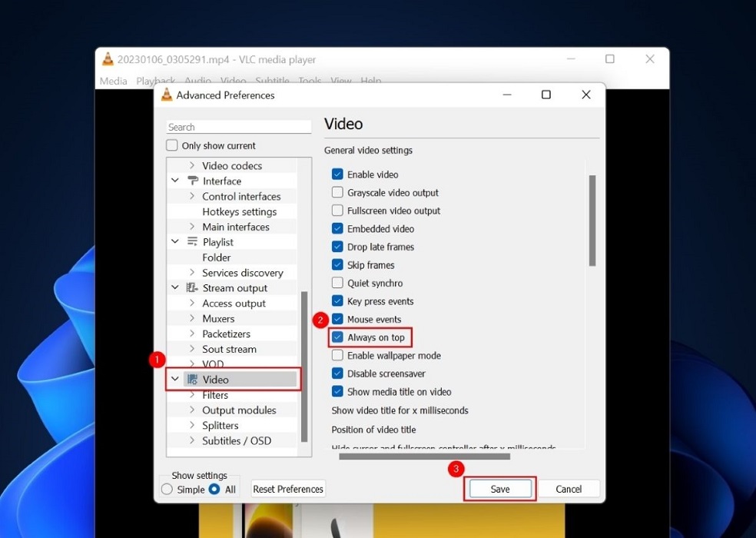Save the preferences
This screenshot has width=756, height=538.
(499, 489)
